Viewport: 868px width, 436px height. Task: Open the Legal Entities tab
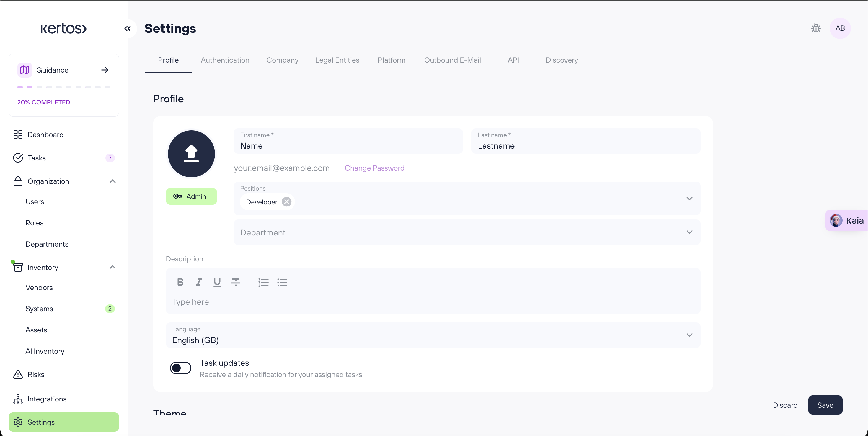(x=337, y=60)
